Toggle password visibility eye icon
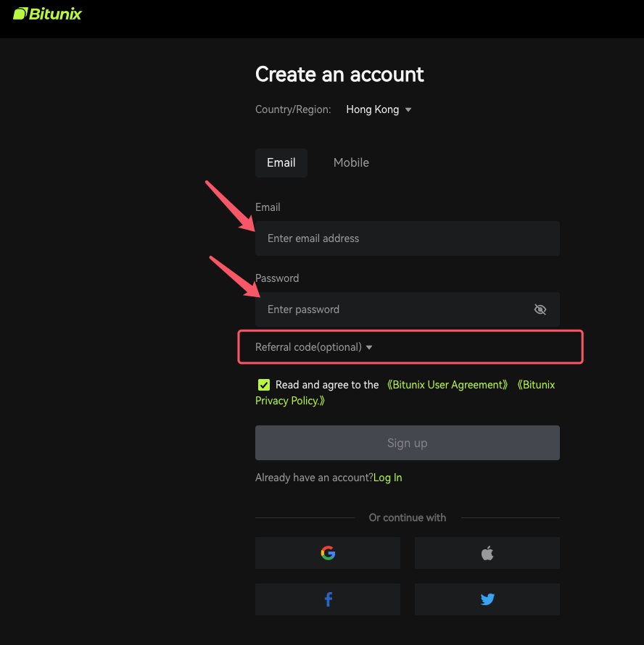Image resolution: width=644 pixels, height=645 pixels. click(x=540, y=309)
